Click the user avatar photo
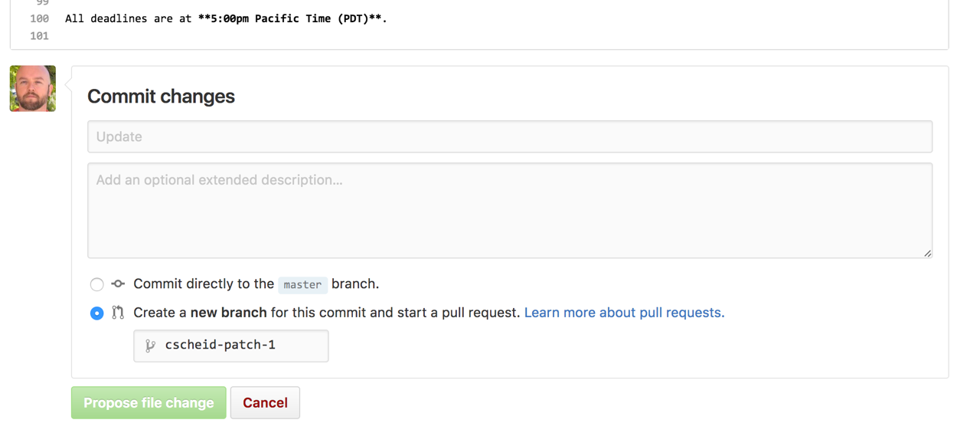The image size is (980, 423). (33, 88)
